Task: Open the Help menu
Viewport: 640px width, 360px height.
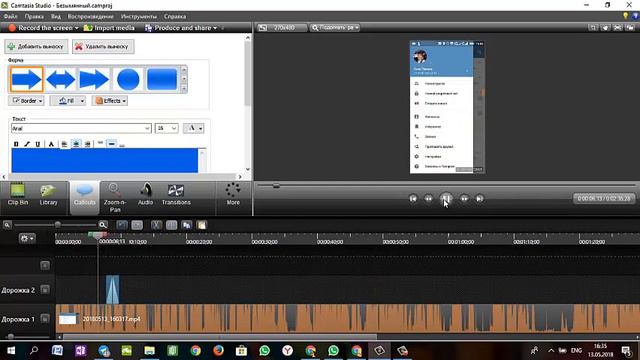Action: (175, 16)
